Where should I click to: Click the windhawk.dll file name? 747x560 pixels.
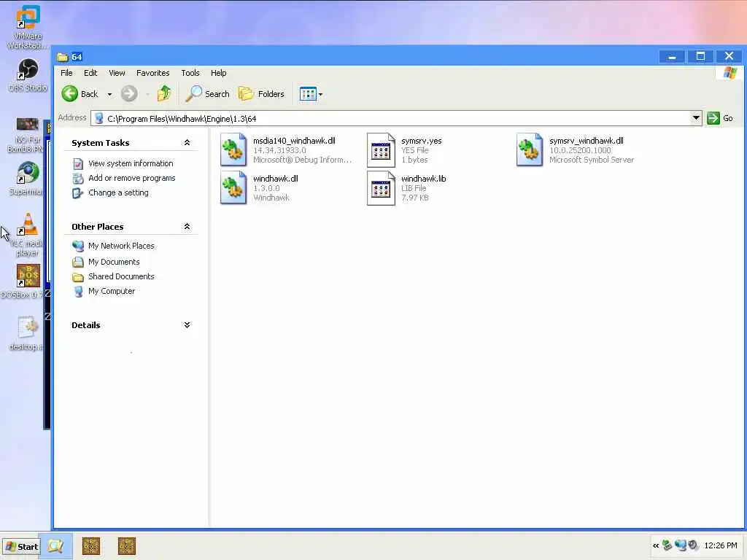275,179
